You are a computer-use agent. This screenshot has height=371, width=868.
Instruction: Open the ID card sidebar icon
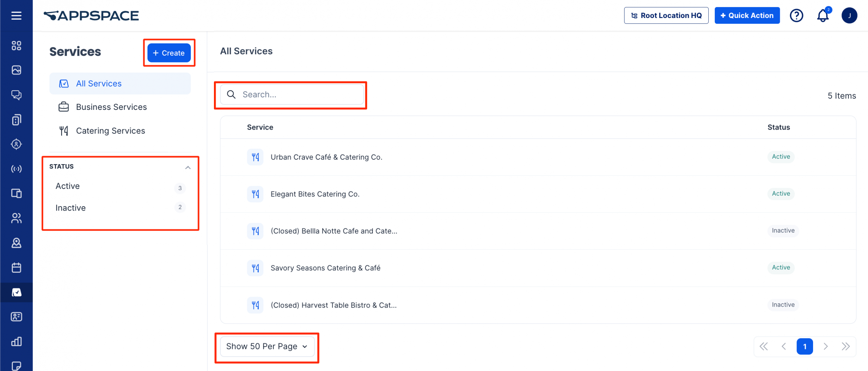coord(16,317)
